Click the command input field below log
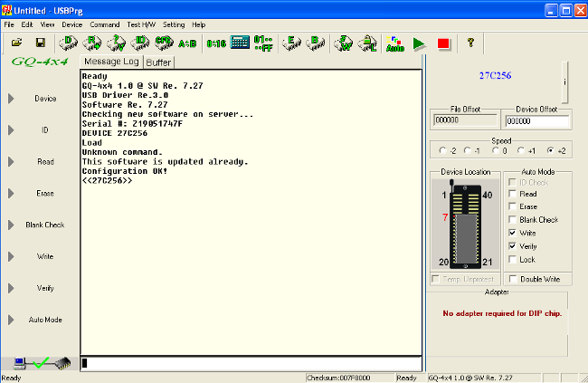This screenshot has width=588, height=383. point(251,363)
